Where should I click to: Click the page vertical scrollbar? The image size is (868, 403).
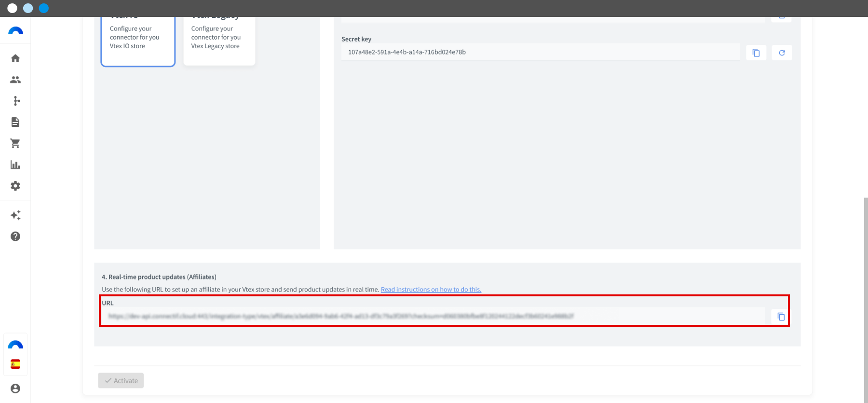(866, 299)
